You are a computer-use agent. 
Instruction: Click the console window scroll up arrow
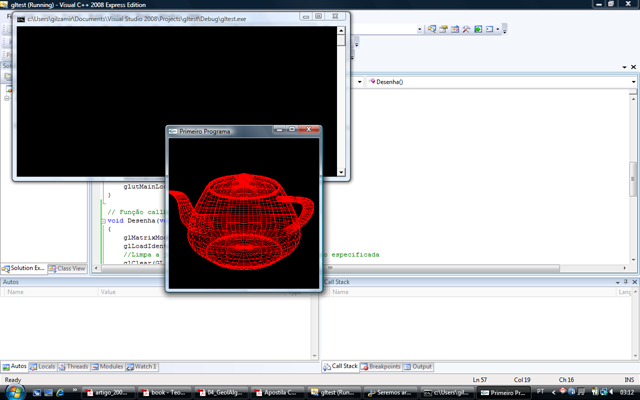(341, 31)
